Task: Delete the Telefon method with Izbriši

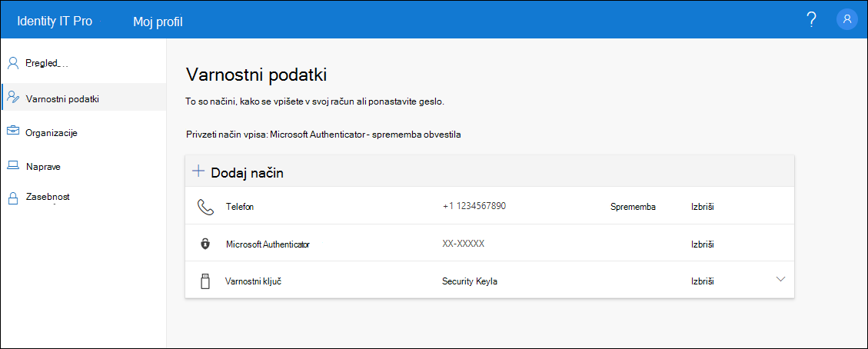Action: click(x=703, y=207)
